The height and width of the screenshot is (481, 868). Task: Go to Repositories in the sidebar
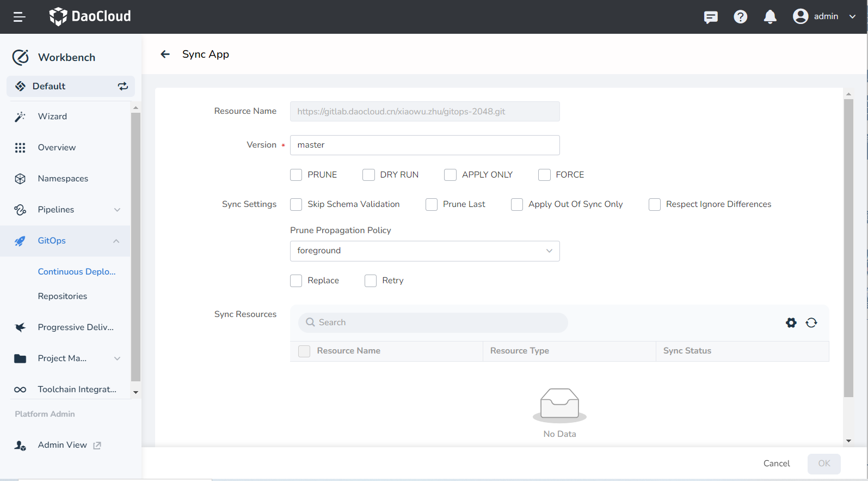[63, 296]
